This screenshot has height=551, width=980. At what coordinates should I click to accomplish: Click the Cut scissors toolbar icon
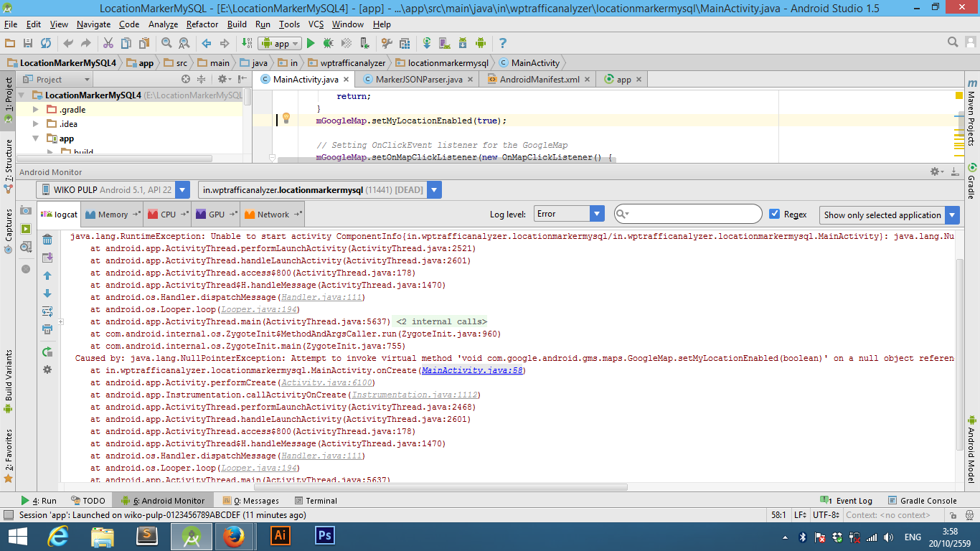click(x=108, y=43)
